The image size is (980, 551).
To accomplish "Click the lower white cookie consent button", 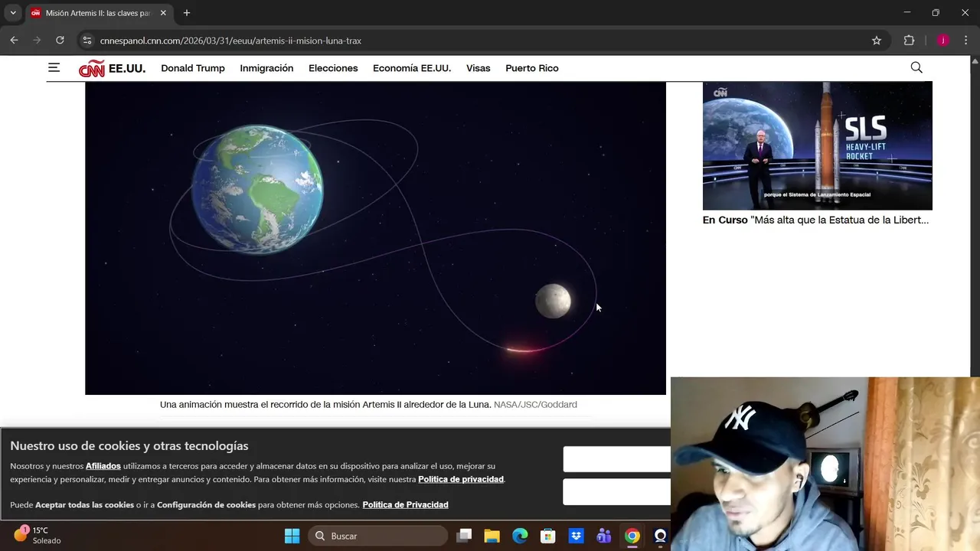I will click(x=617, y=492).
